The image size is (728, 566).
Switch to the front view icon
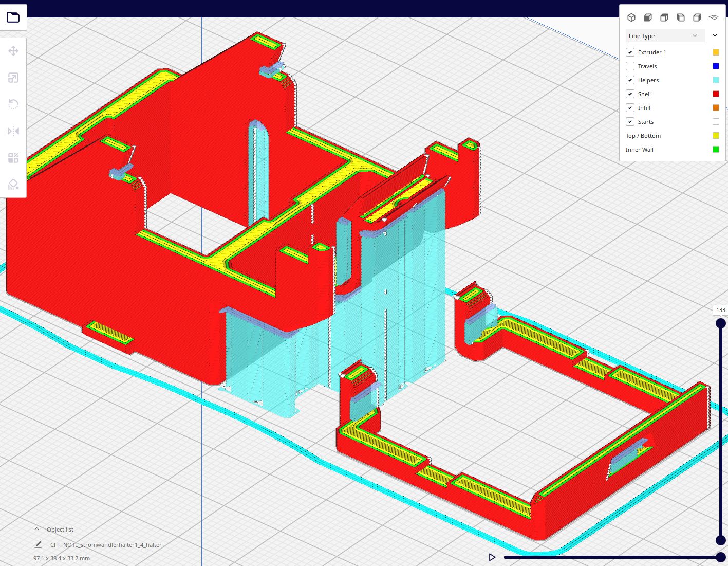pos(648,17)
